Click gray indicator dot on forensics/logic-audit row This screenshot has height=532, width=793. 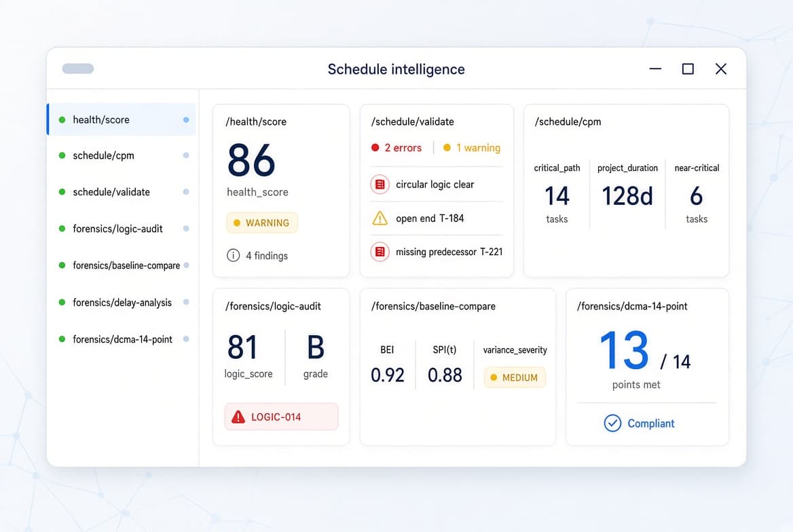coord(186,229)
